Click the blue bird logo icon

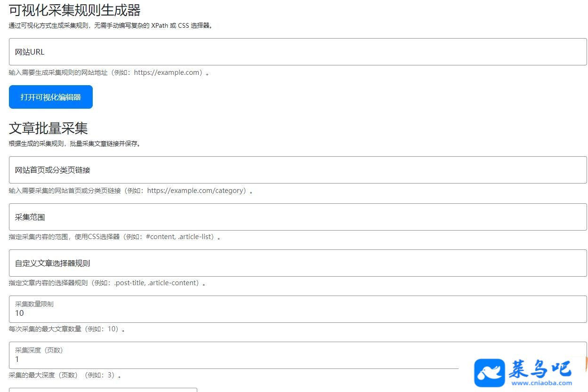click(x=489, y=373)
